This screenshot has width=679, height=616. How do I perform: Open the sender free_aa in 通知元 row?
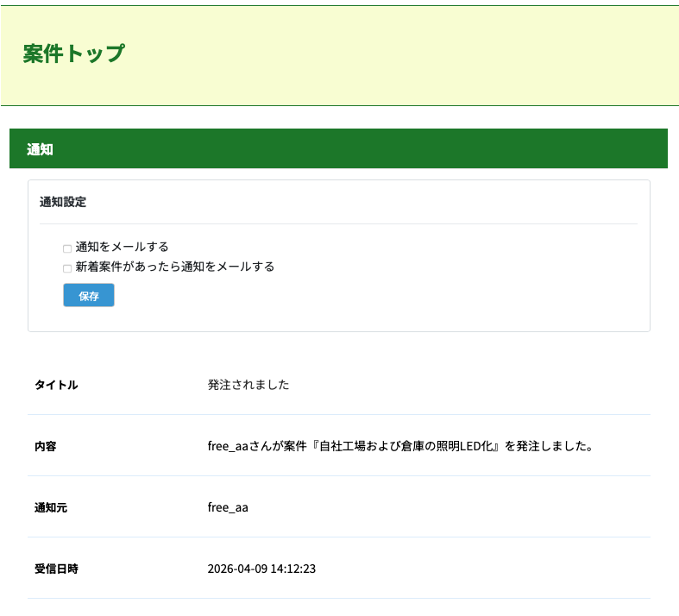(228, 507)
